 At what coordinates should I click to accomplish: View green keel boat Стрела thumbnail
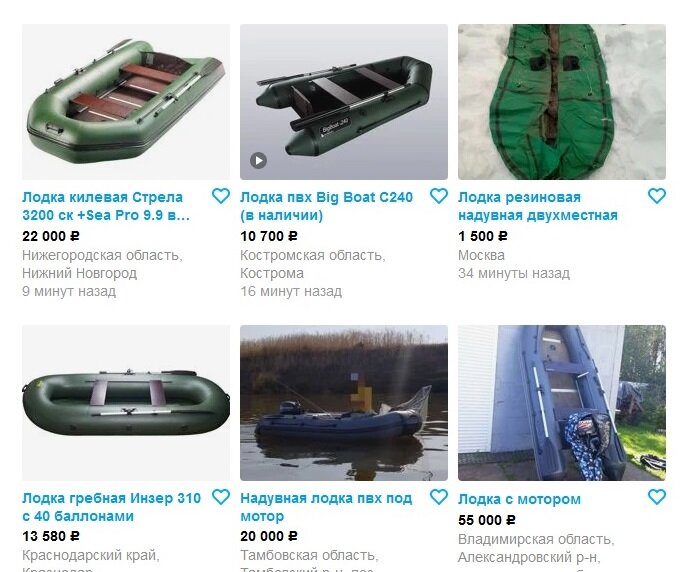(126, 102)
